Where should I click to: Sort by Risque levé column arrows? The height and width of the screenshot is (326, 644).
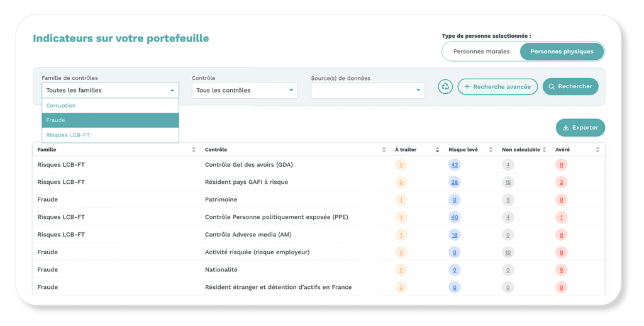(491, 150)
